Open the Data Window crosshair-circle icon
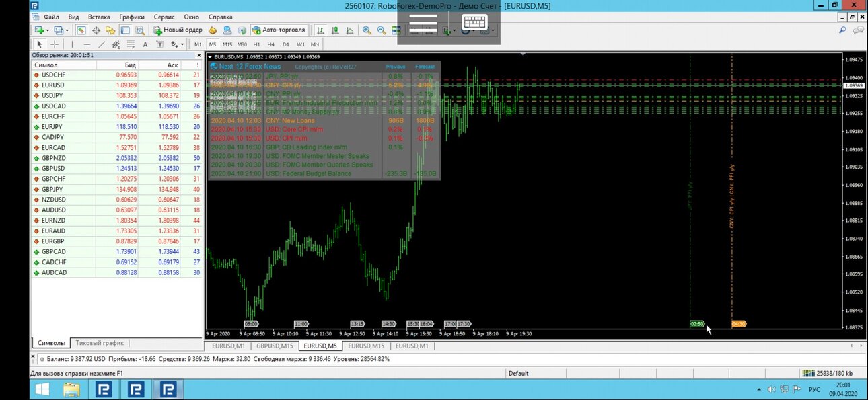This screenshot has width=868, height=400. point(96,30)
